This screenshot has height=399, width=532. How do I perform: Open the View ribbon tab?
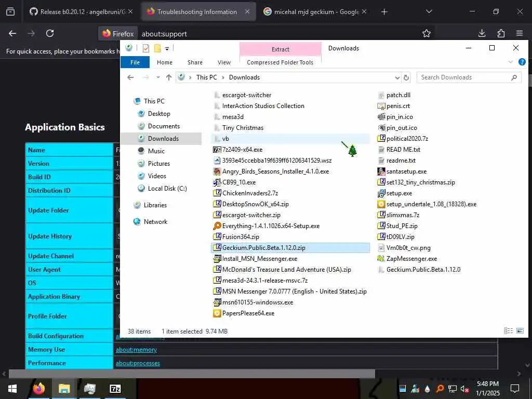[224, 62]
